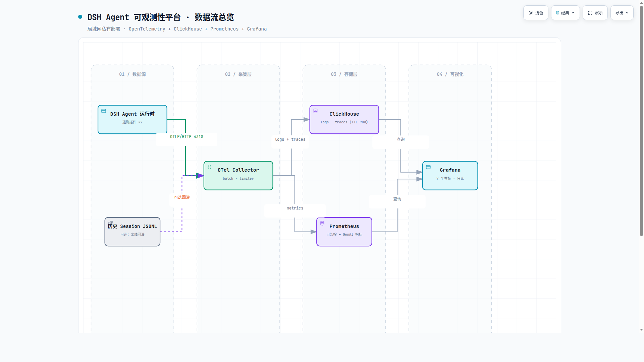Click the logs · traces (TTL 90d) subtitle

point(344,122)
